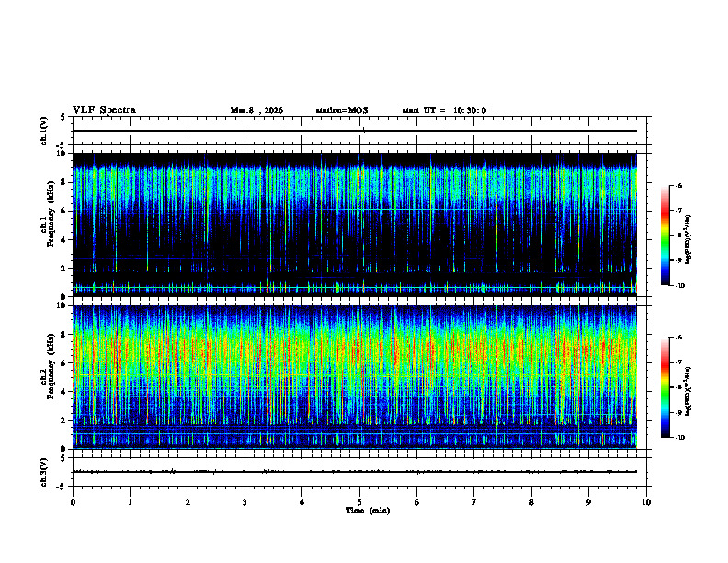Click time axis tick label "9"
This screenshot has width=728, height=563.
(x=588, y=502)
